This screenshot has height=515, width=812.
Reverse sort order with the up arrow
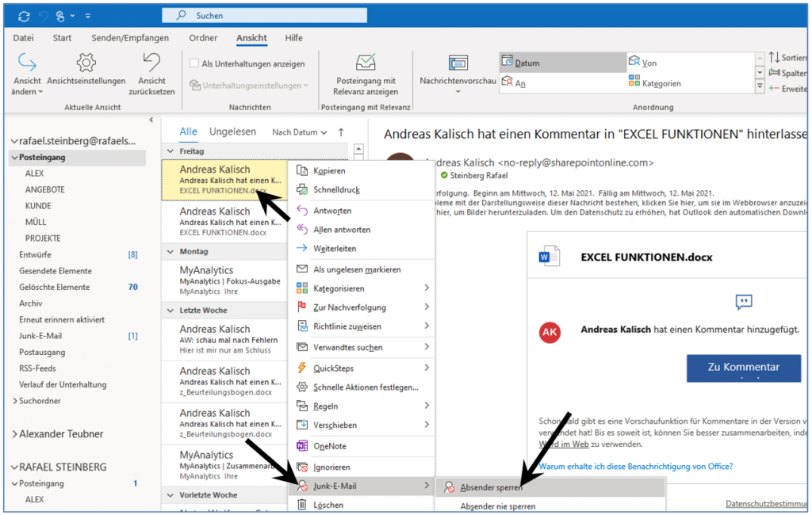[x=341, y=132]
